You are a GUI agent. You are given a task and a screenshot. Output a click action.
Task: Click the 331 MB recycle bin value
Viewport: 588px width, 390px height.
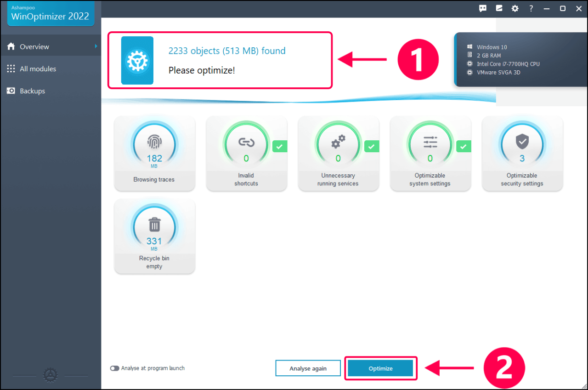pyautogui.click(x=154, y=244)
